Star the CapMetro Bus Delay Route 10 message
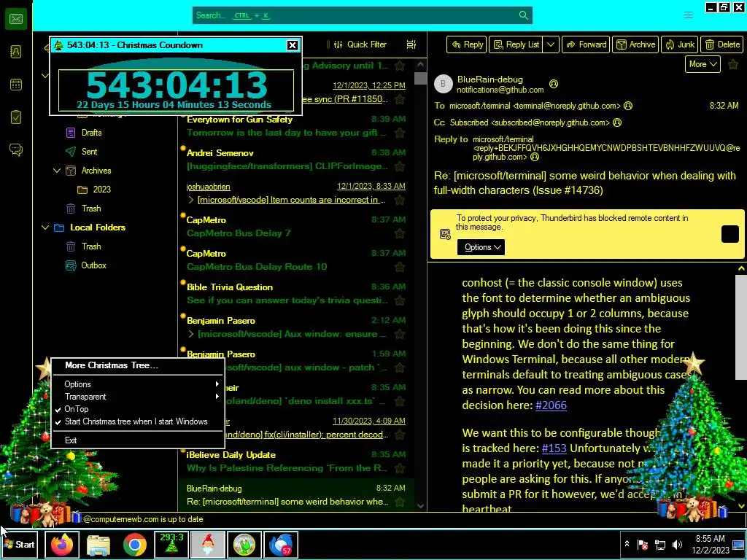 pyautogui.click(x=400, y=267)
